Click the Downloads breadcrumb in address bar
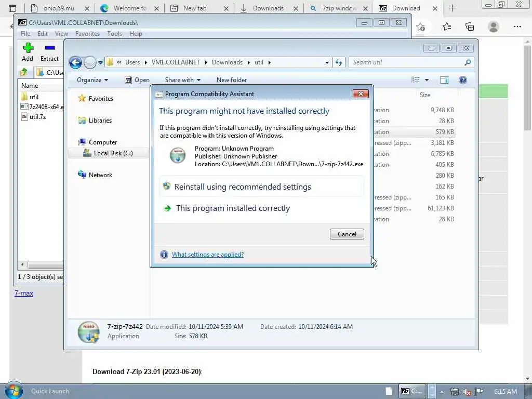Image resolution: width=532 pixels, height=399 pixels. point(228,62)
